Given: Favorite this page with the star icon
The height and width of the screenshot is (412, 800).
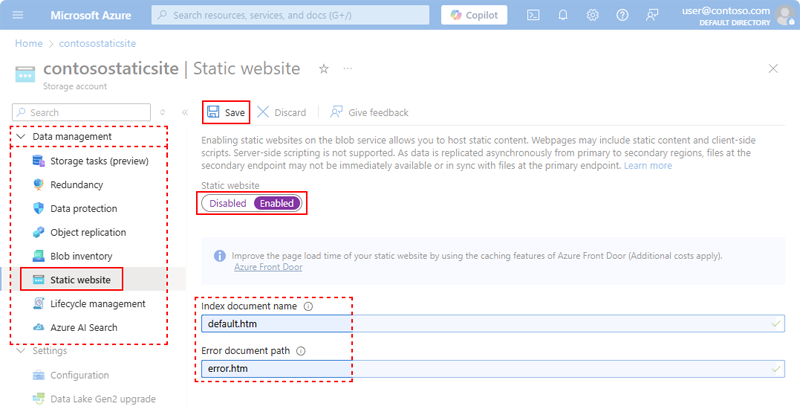Looking at the screenshot, I should (323, 69).
